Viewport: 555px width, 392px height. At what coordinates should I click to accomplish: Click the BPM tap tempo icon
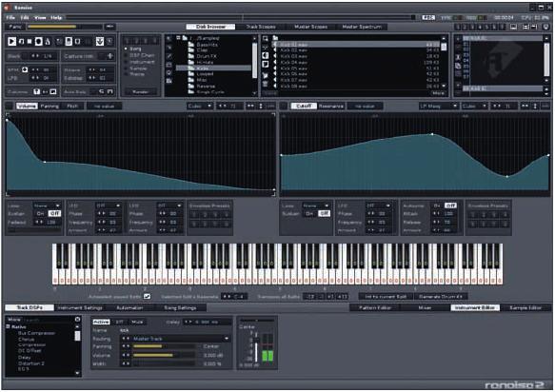coord(25,69)
